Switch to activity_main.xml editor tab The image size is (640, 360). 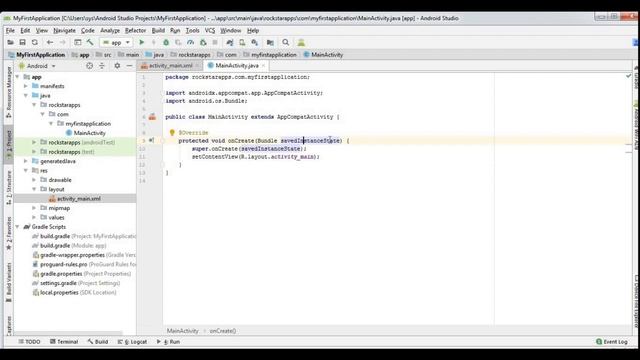(170, 66)
